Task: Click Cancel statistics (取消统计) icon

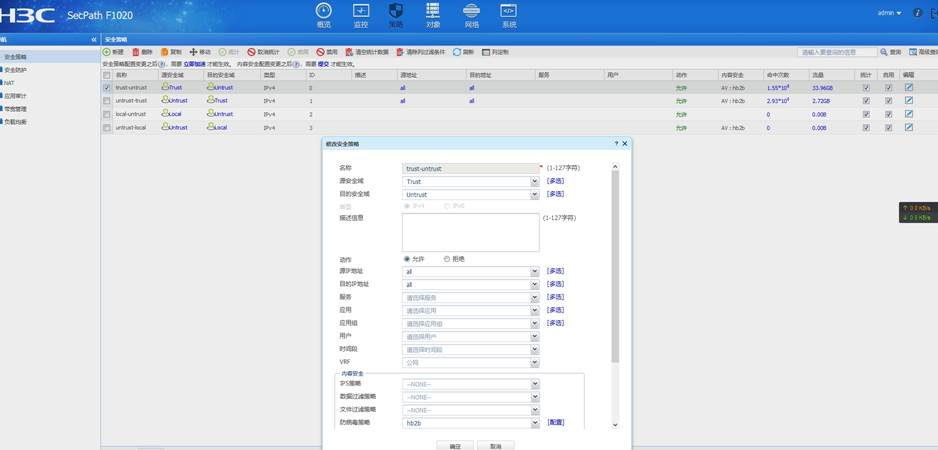Action: point(251,52)
